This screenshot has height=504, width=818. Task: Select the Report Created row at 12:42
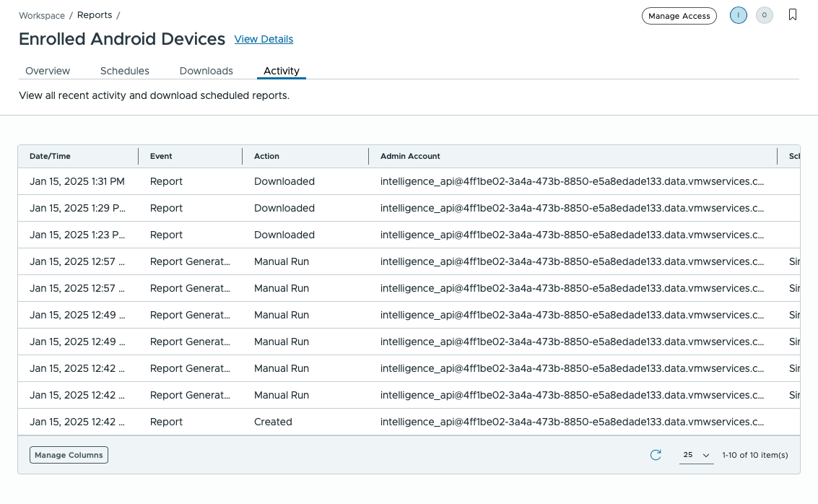(289, 422)
